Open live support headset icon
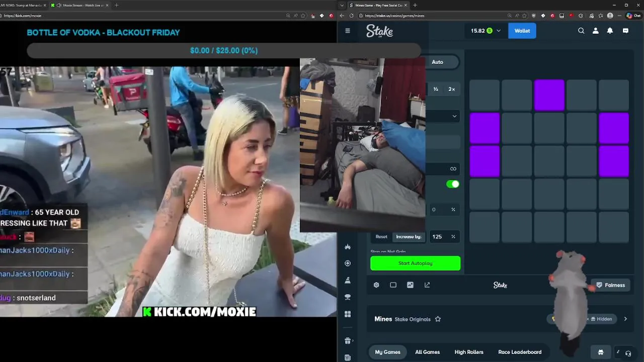Screen dimensions: 644x362 tap(628, 353)
